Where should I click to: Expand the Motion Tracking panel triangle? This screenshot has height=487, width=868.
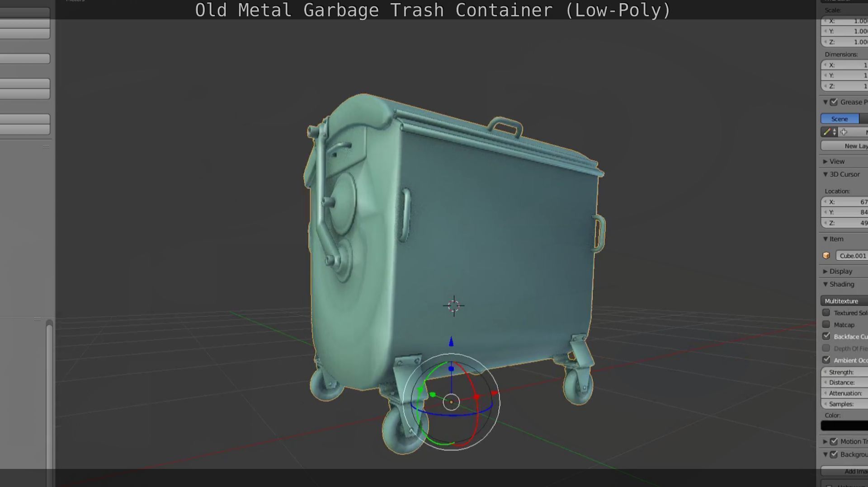pyautogui.click(x=826, y=441)
